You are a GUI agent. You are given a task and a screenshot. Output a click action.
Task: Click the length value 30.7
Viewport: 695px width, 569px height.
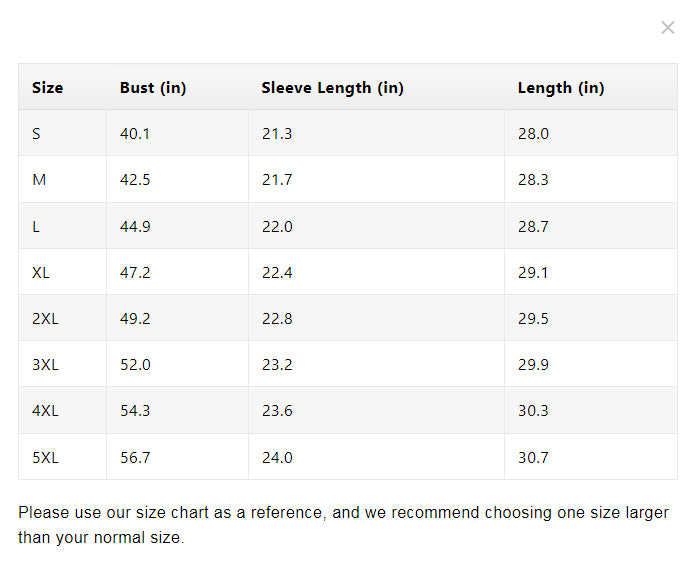[533, 457]
